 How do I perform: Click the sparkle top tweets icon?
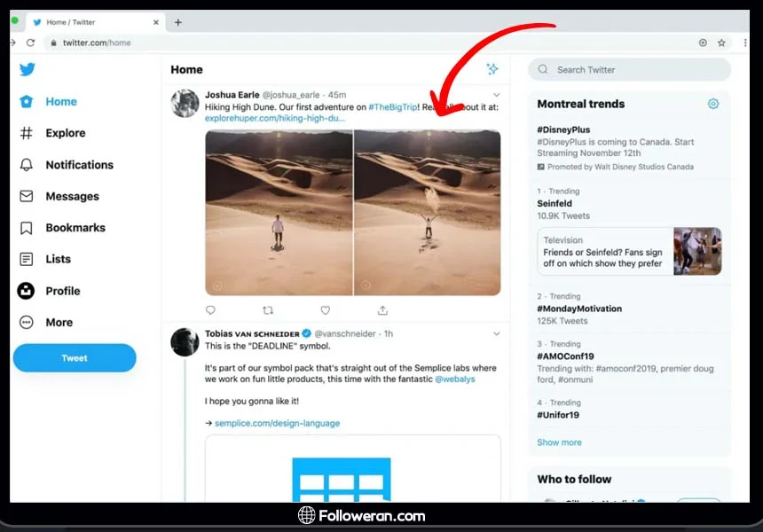tap(492, 69)
